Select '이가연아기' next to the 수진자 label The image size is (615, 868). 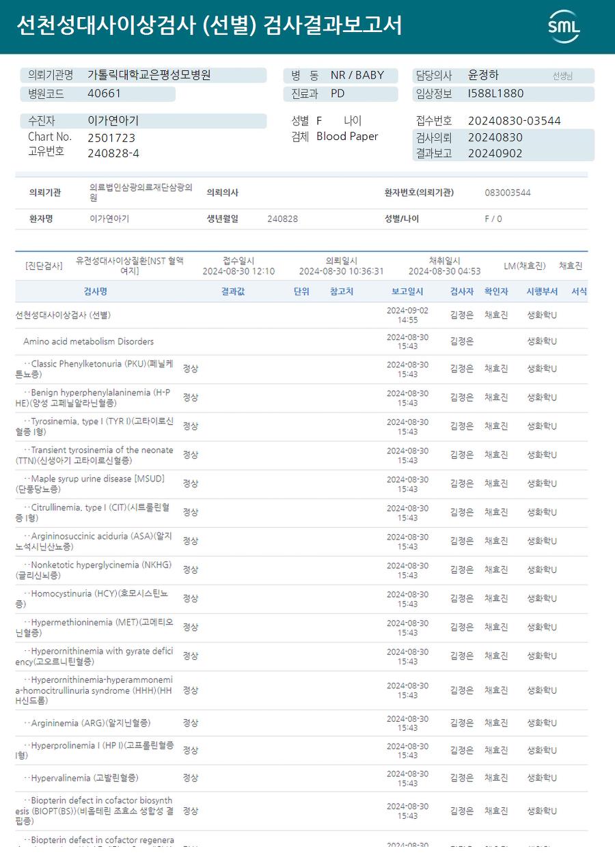(x=113, y=121)
